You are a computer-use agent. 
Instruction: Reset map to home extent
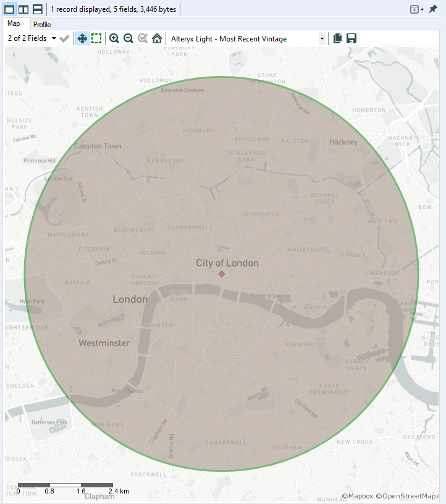[157, 38]
